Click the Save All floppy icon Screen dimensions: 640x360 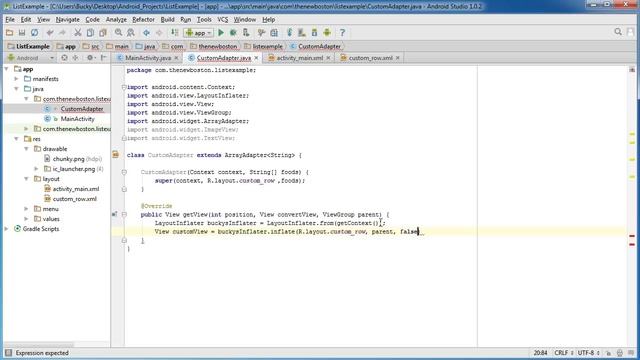pyautogui.click(x=22, y=33)
